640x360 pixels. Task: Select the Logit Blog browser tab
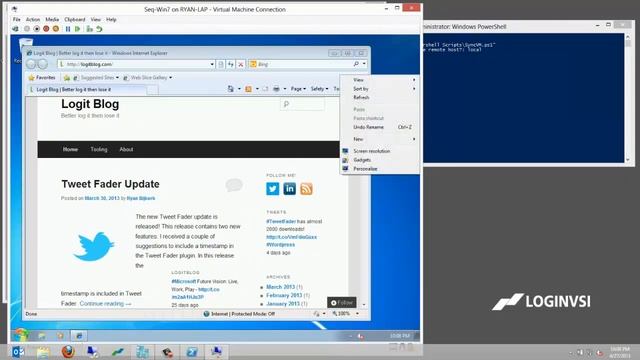[86, 89]
